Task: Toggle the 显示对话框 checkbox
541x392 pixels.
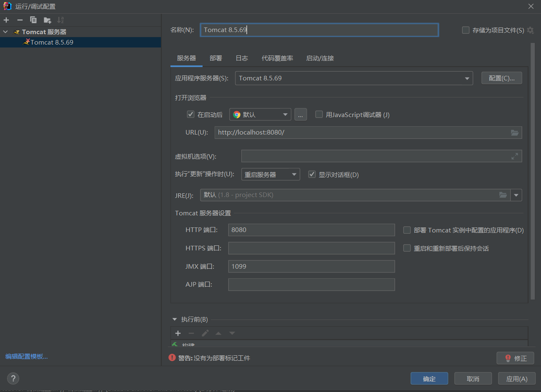Action: 312,174
